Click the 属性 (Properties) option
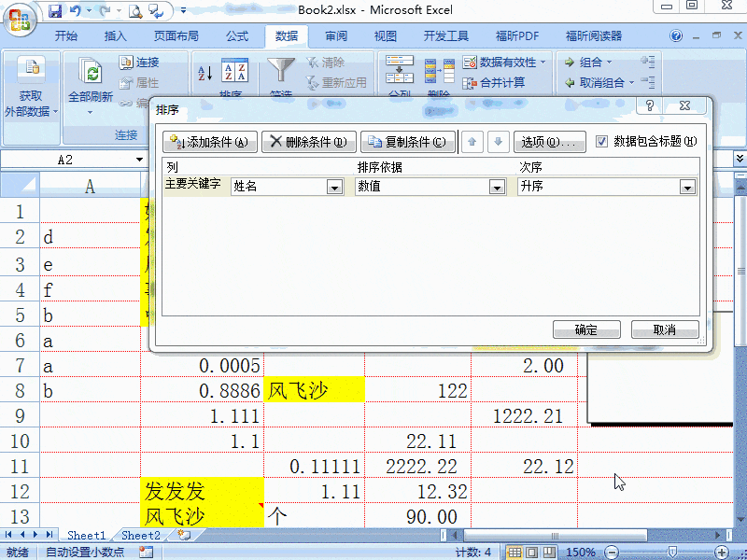747x560 pixels. [142, 80]
